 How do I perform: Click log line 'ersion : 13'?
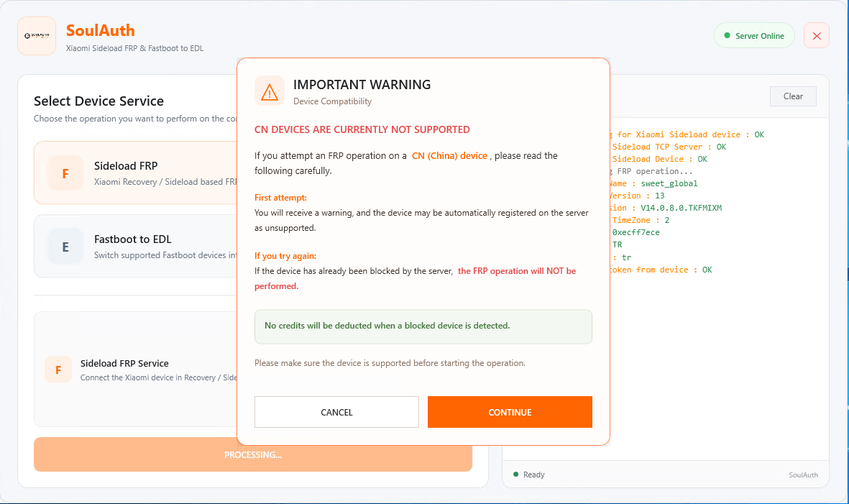coord(638,196)
